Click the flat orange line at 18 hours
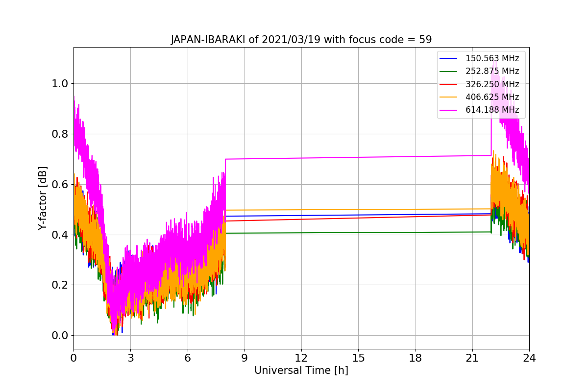The height and width of the screenshot is (392, 588). [415, 209]
